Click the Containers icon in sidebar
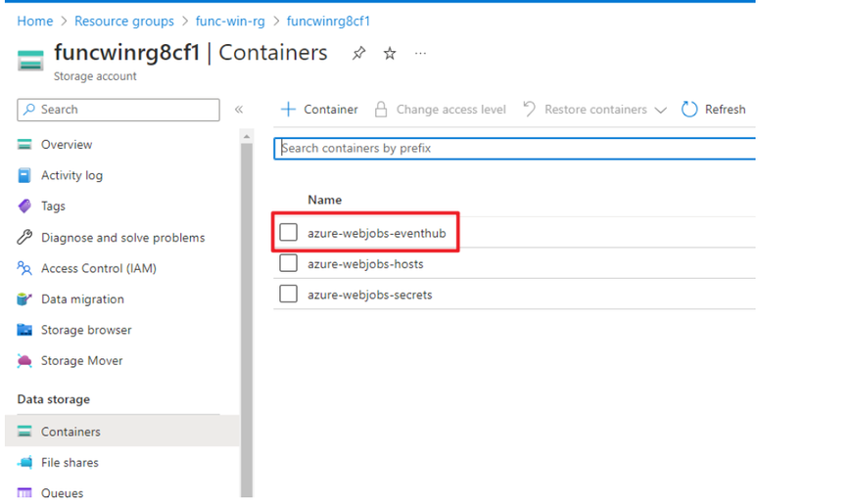Image resolution: width=849 pixels, height=504 pixels. point(24,432)
